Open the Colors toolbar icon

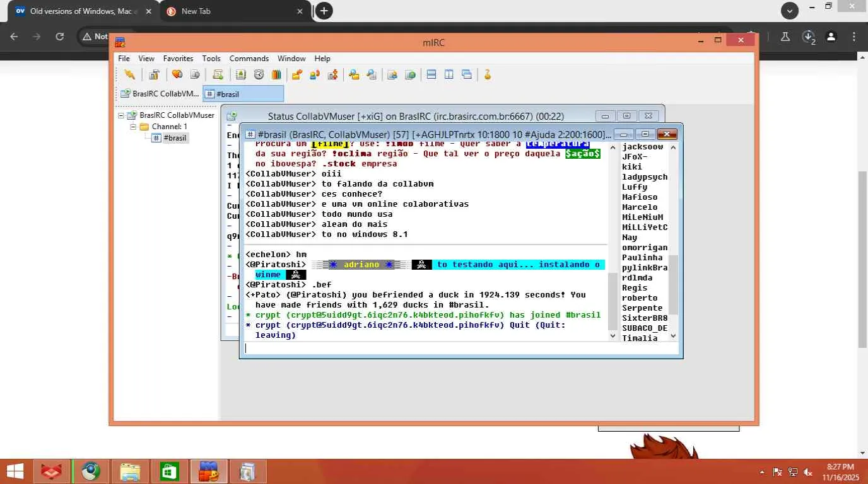tap(276, 74)
